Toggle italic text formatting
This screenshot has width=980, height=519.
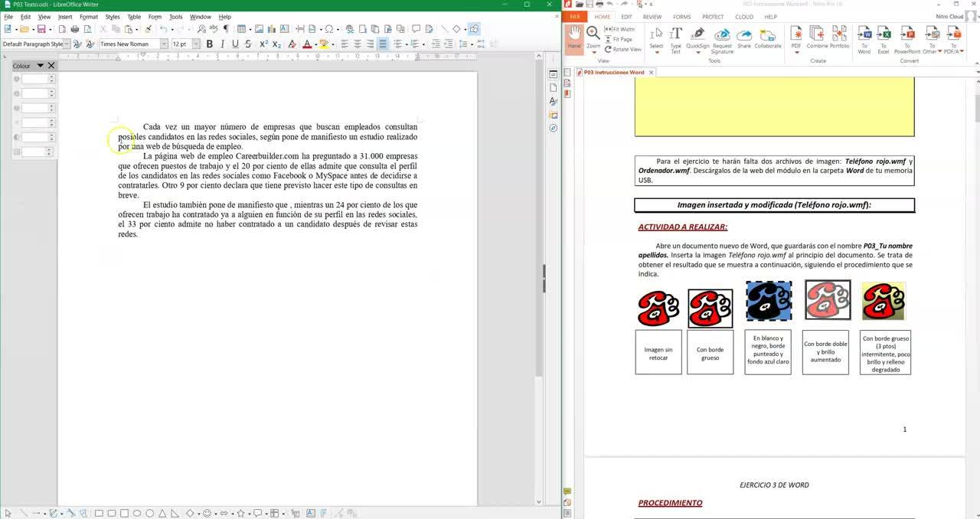tap(223, 44)
